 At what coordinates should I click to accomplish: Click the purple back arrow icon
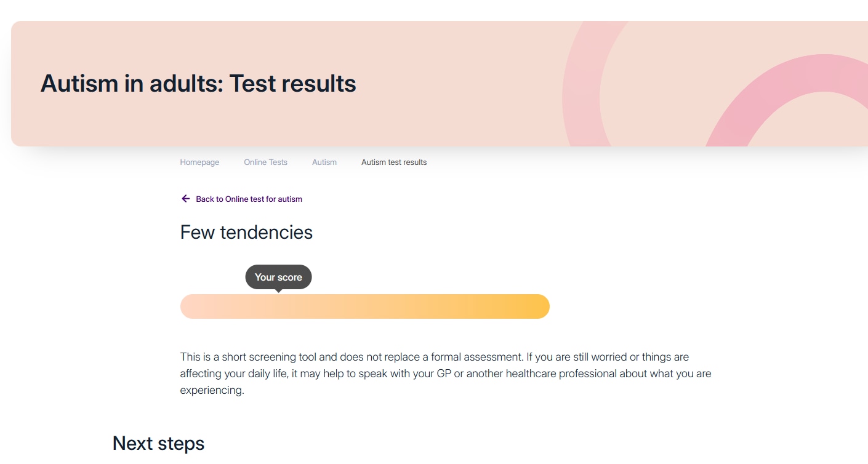tap(185, 199)
